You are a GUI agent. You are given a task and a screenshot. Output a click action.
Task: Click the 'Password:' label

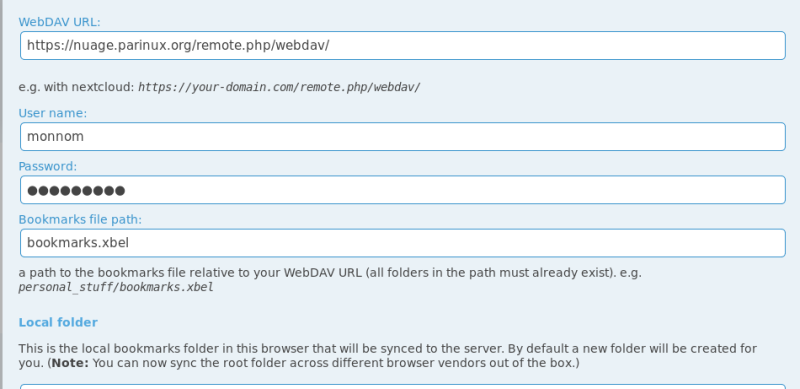(47, 166)
